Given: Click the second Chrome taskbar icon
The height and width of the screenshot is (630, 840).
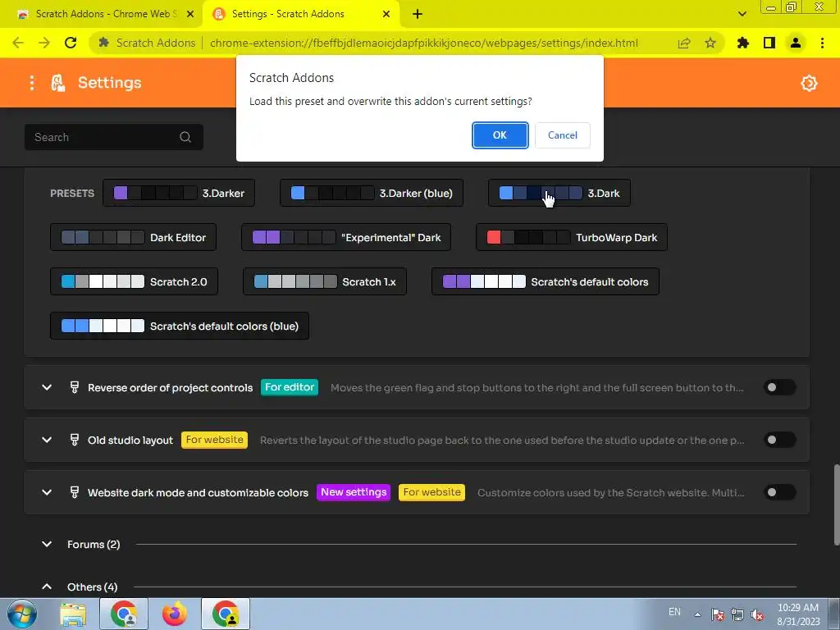Looking at the screenshot, I should click(x=226, y=614).
